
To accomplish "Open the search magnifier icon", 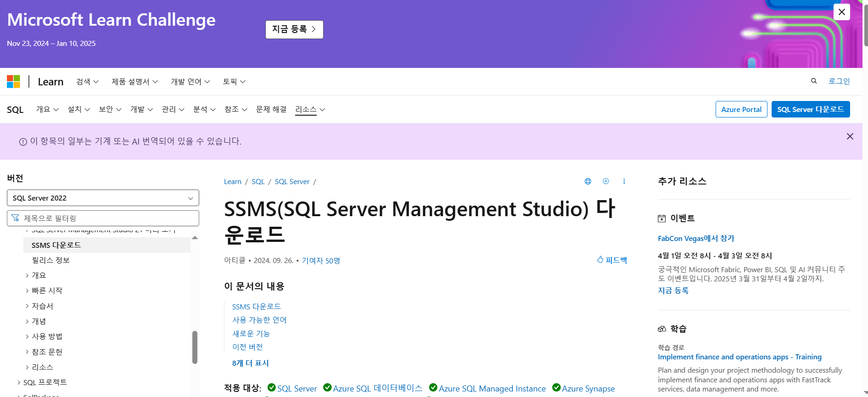I will (814, 81).
